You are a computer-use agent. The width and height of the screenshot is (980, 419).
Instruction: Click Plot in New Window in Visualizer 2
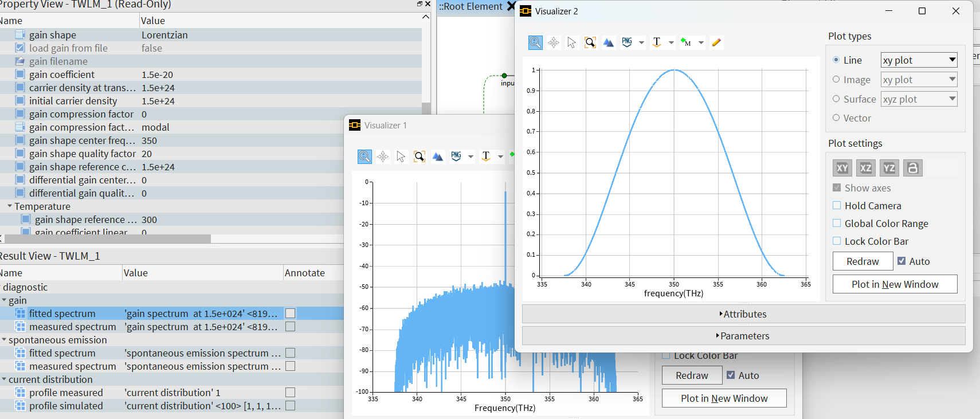895,284
